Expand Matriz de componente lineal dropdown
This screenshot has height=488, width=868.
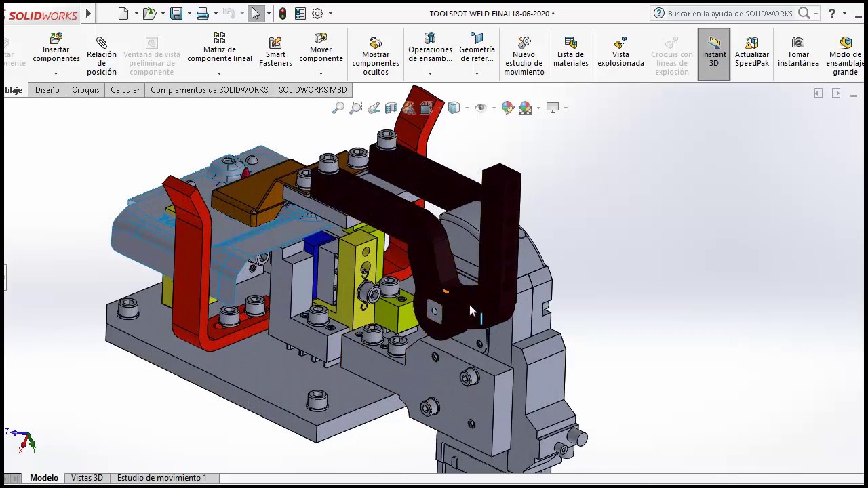(x=220, y=73)
